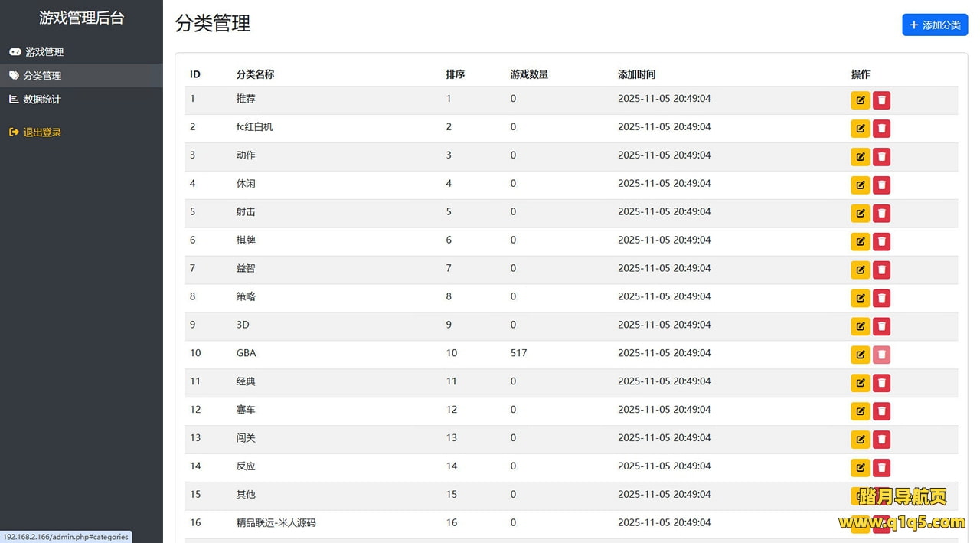
Task: Click the 排序 column header
Action: tap(456, 74)
